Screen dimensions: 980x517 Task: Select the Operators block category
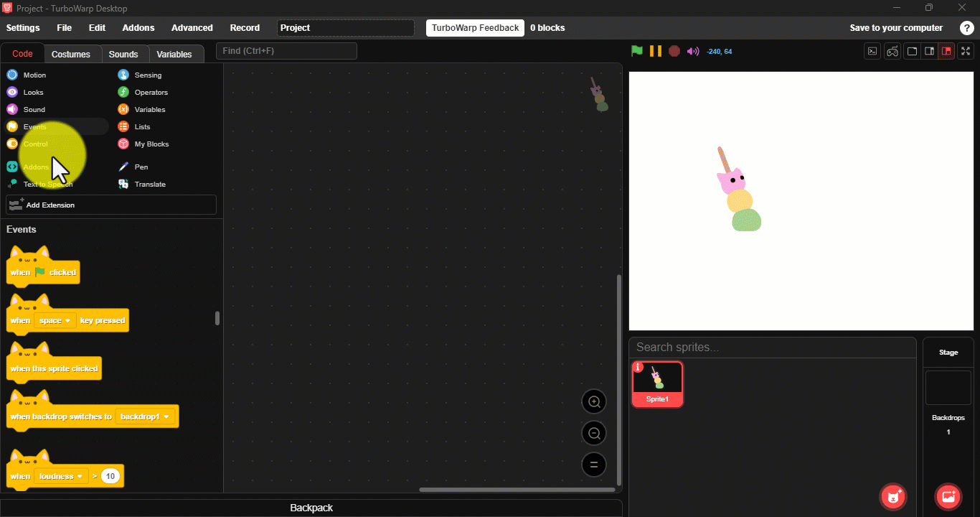[x=143, y=92]
